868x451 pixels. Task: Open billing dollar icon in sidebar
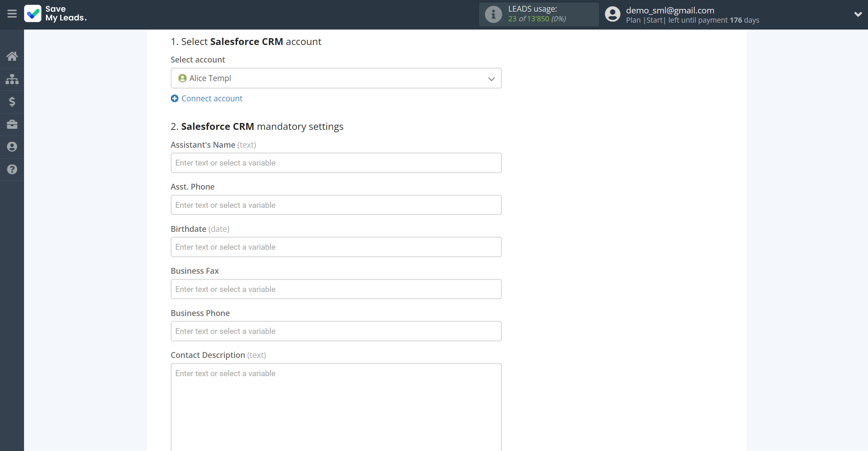(12, 102)
